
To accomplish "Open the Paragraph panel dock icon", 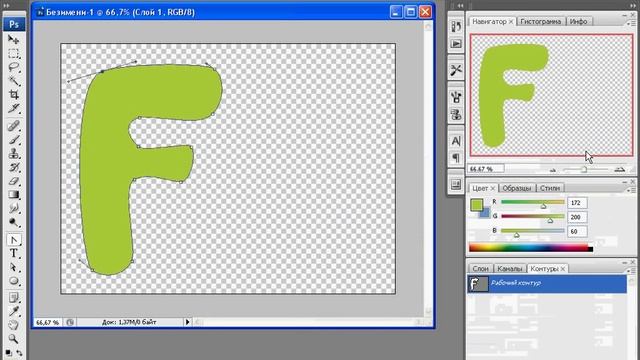I will pyautogui.click(x=456, y=158).
